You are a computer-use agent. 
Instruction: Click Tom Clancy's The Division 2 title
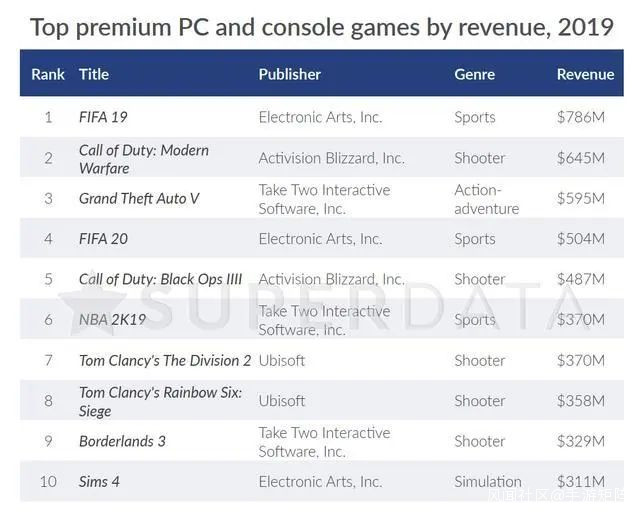pos(165,360)
